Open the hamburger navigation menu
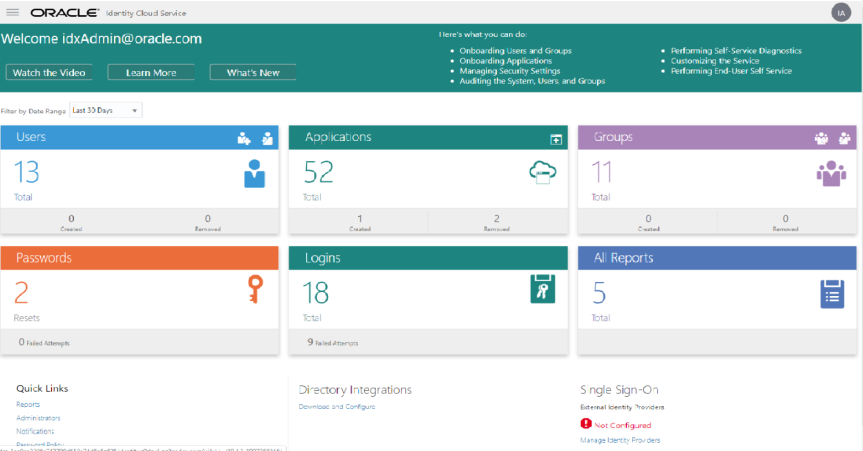 pyautogui.click(x=12, y=12)
